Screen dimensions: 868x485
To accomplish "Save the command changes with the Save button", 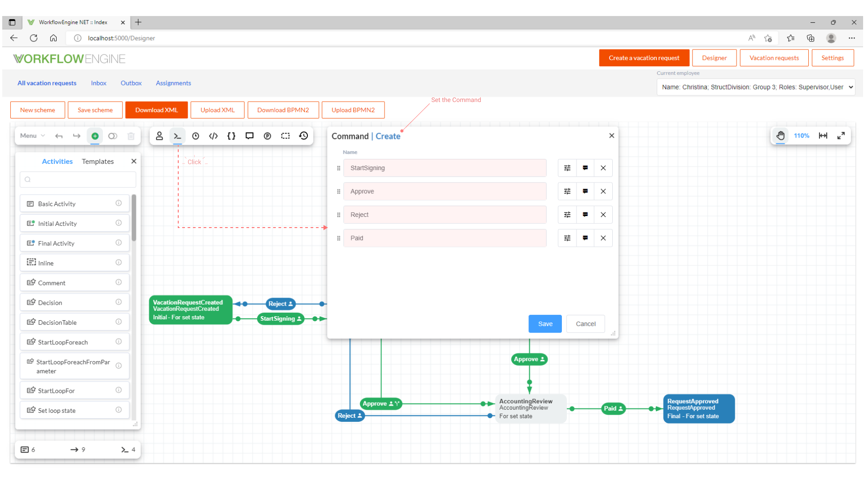I will click(545, 324).
